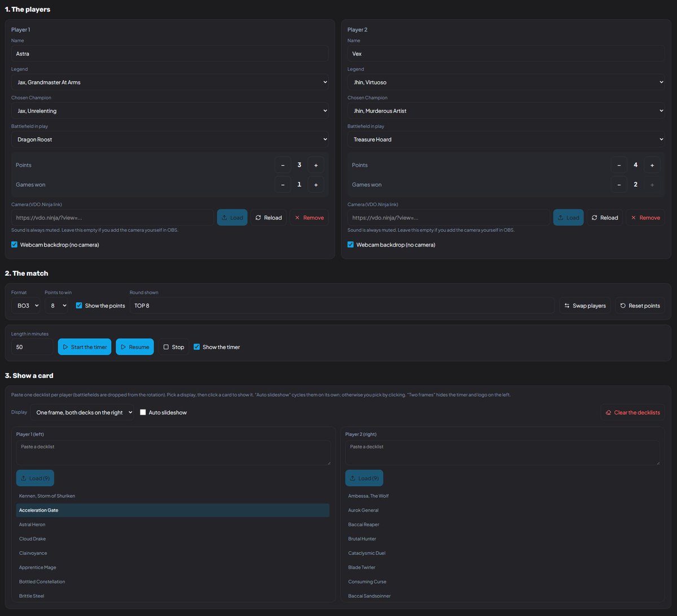Click Swap players button

(x=585, y=305)
